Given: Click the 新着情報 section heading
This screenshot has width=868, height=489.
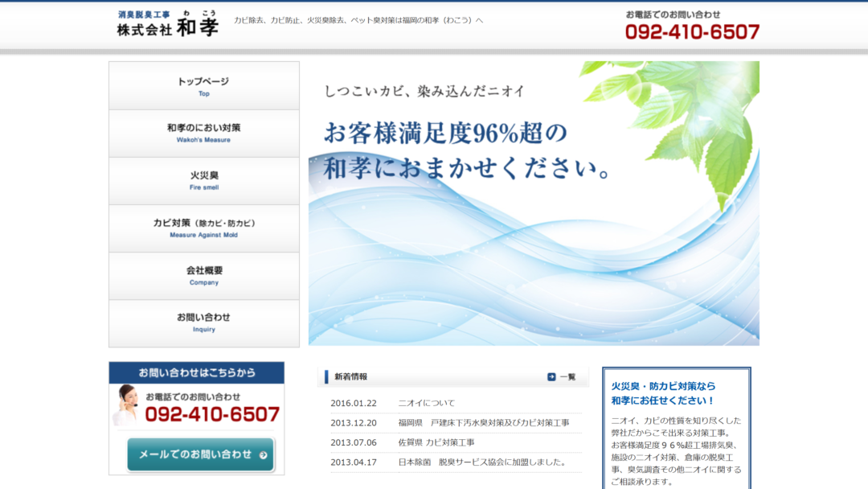Looking at the screenshot, I should point(350,376).
